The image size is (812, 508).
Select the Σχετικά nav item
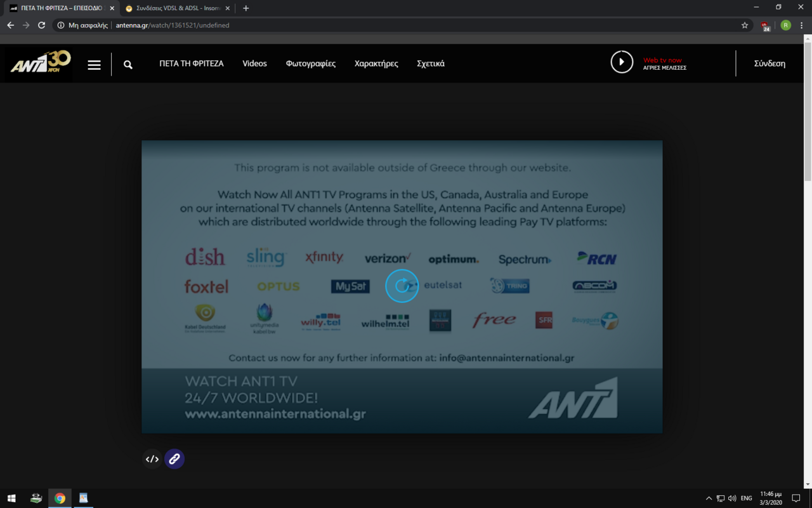click(431, 63)
